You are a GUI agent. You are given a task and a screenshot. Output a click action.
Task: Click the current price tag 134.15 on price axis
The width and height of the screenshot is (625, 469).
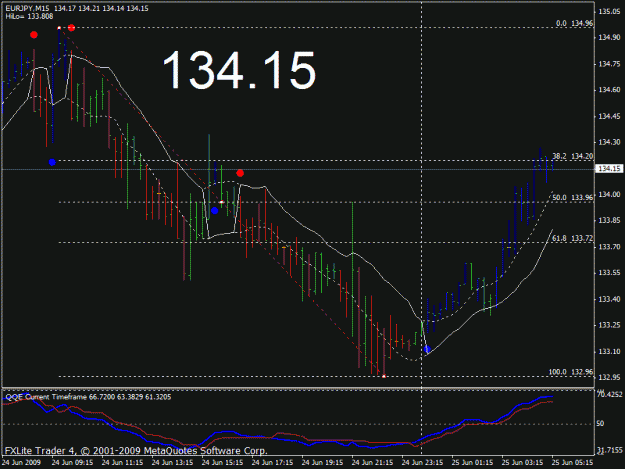pyautogui.click(x=609, y=169)
